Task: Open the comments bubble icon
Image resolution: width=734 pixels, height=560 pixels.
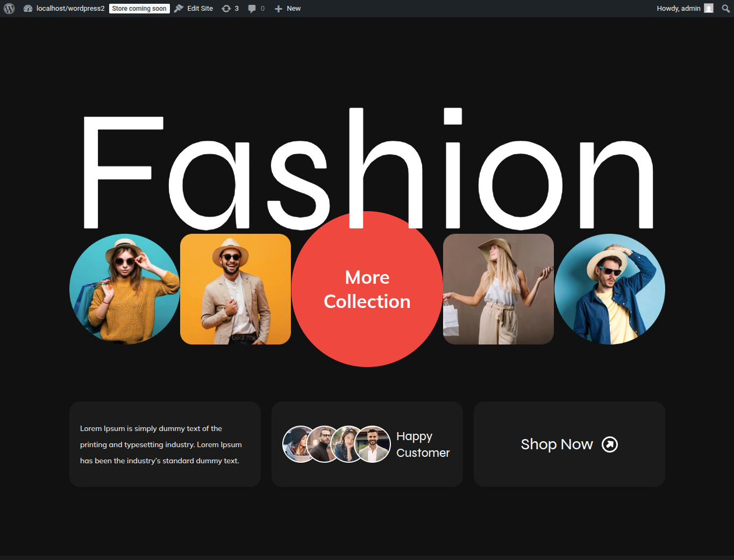Action: click(x=256, y=9)
